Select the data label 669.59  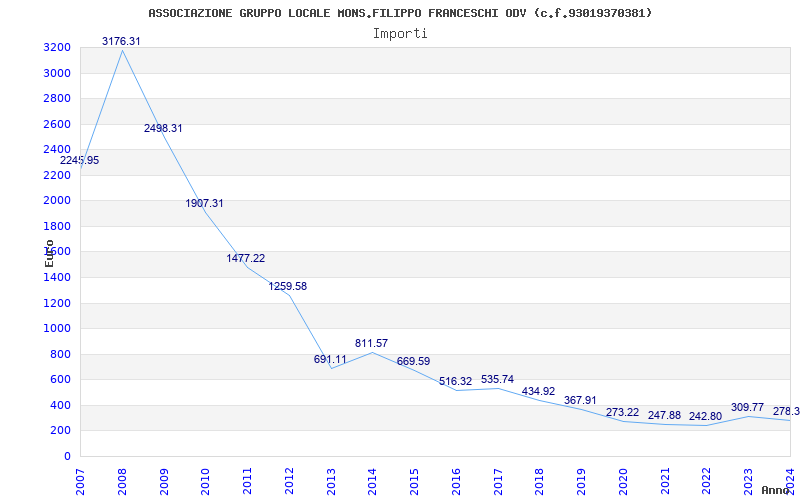[413, 361]
